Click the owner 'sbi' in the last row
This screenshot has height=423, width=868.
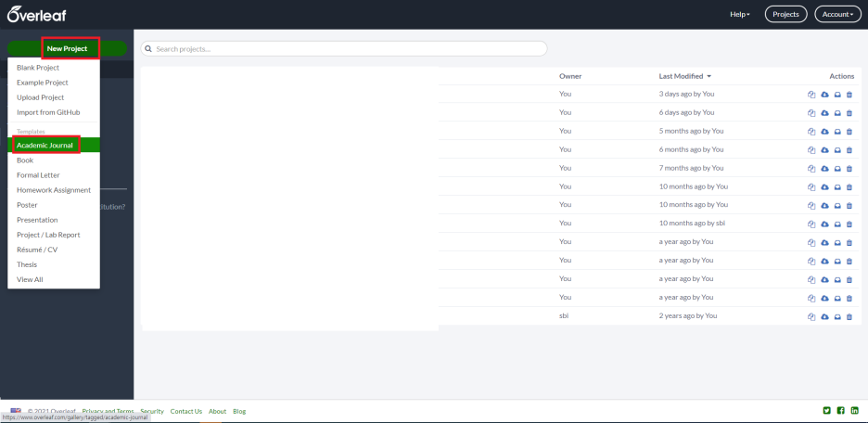point(564,315)
